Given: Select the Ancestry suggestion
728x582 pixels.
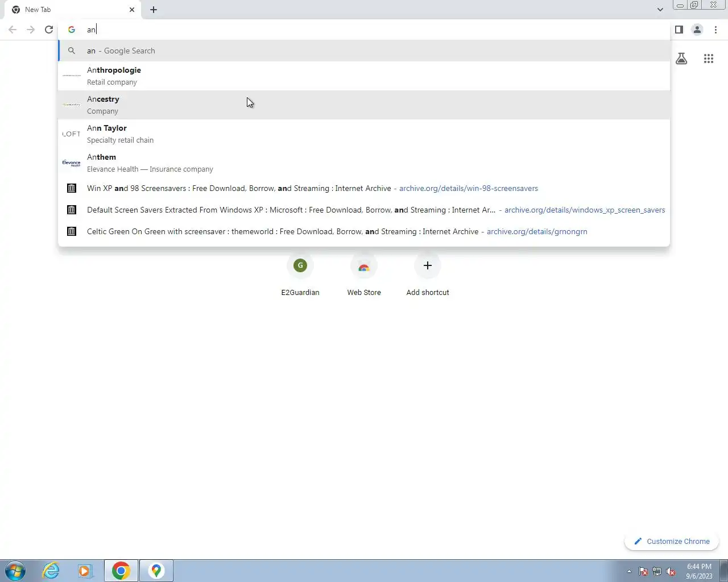Looking at the screenshot, I should click(364, 105).
